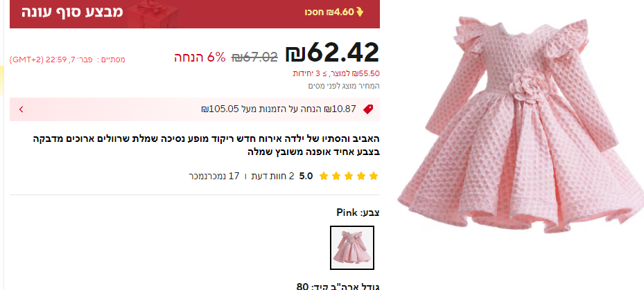Click the US kid size 80 label
The width and height of the screenshot is (644, 290).
pos(338,286)
